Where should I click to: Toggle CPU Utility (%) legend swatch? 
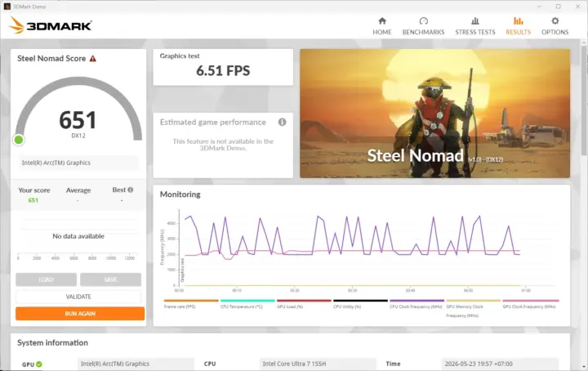[x=360, y=301]
